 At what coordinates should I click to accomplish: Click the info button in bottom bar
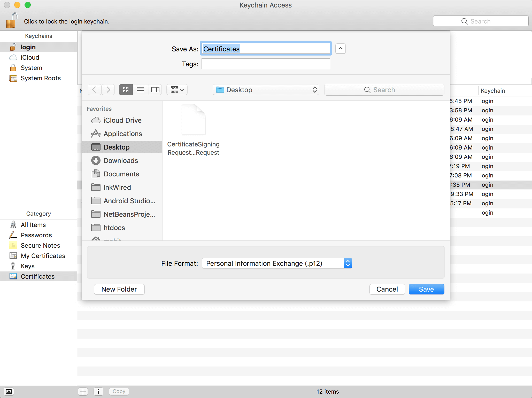point(98,392)
